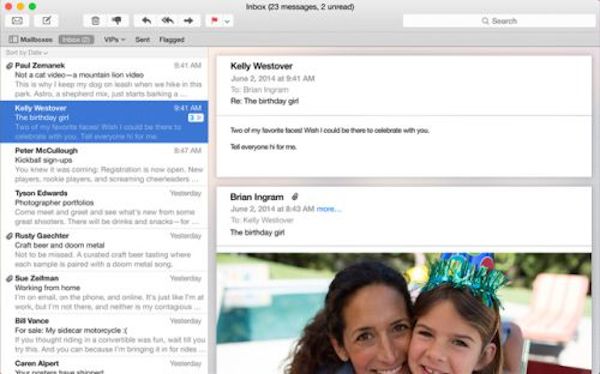
Task: Delete the selected message with trash icon
Action: point(95,21)
